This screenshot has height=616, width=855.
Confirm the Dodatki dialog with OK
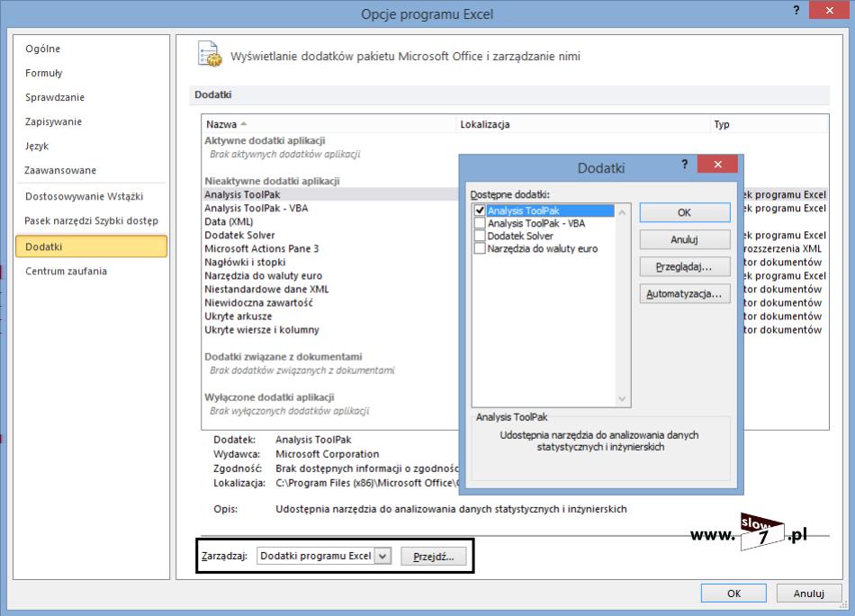click(x=684, y=212)
